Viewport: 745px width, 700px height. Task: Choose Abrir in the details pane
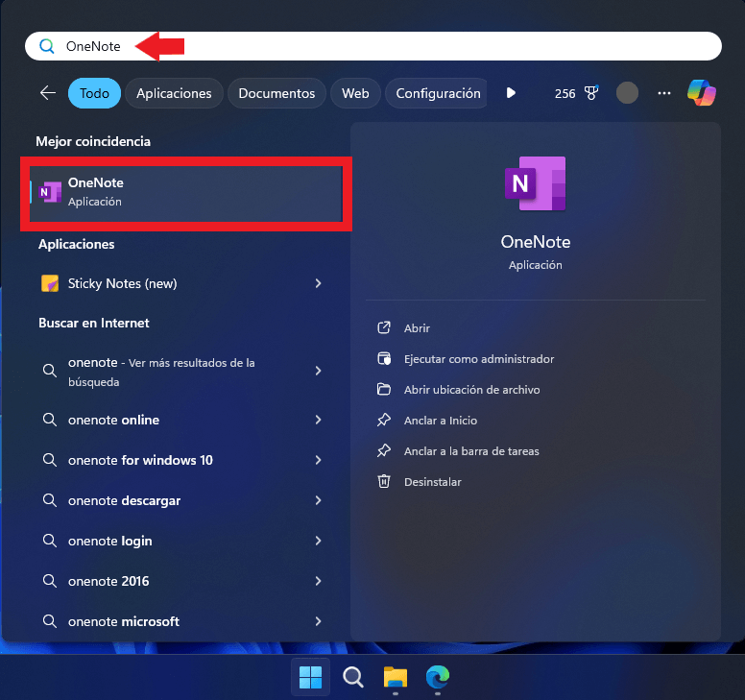pyautogui.click(x=417, y=328)
